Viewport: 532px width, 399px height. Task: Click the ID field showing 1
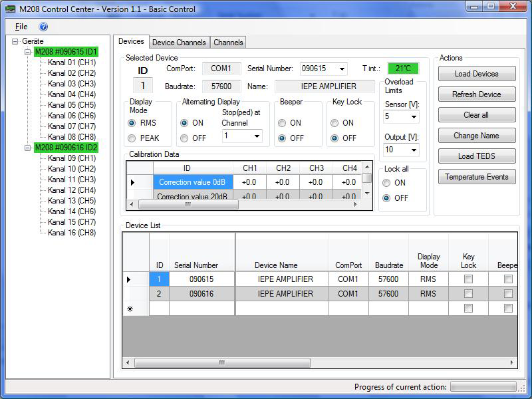point(142,86)
